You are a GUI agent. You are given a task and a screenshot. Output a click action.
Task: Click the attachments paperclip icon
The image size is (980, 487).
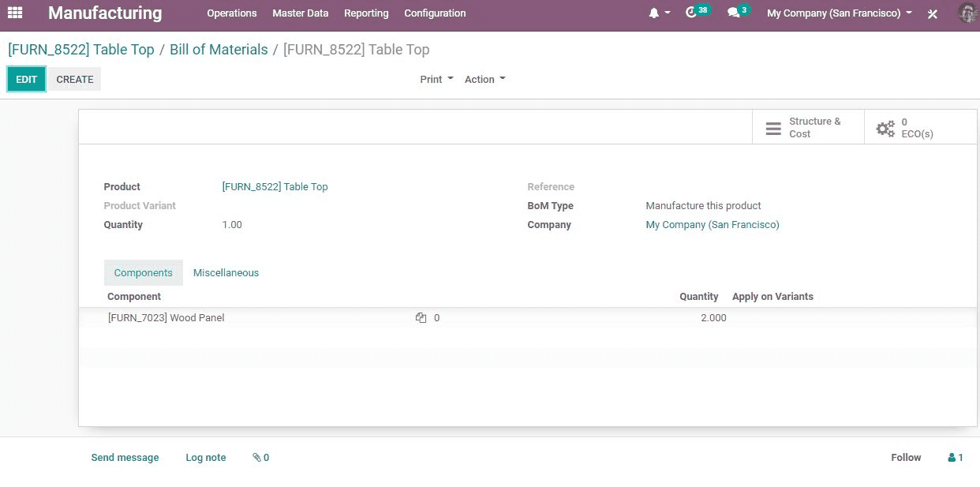[x=256, y=458]
